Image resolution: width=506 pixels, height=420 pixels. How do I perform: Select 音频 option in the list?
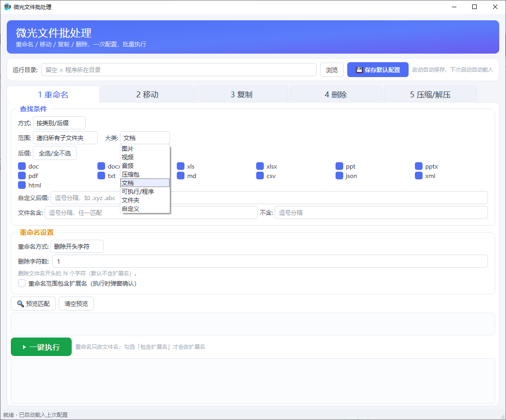(145, 166)
